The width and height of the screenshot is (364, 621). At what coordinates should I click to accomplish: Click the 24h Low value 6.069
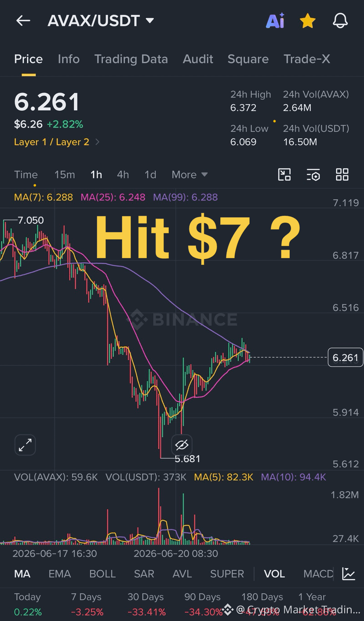coord(243,142)
